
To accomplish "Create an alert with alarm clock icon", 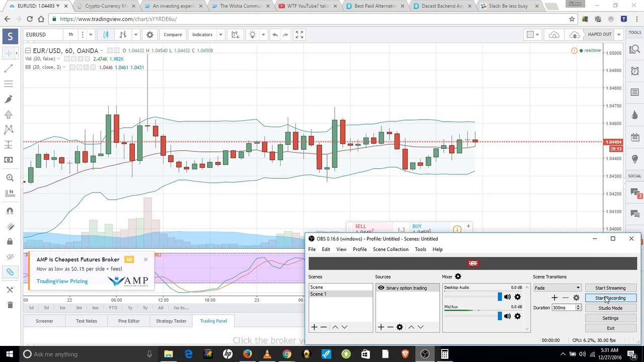I will (235, 35).
